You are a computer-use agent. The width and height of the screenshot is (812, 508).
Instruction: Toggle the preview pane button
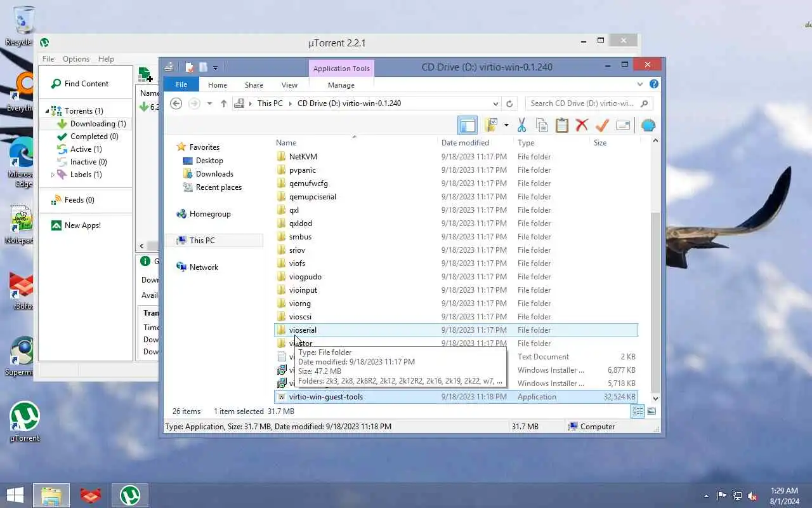[x=468, y=125]
